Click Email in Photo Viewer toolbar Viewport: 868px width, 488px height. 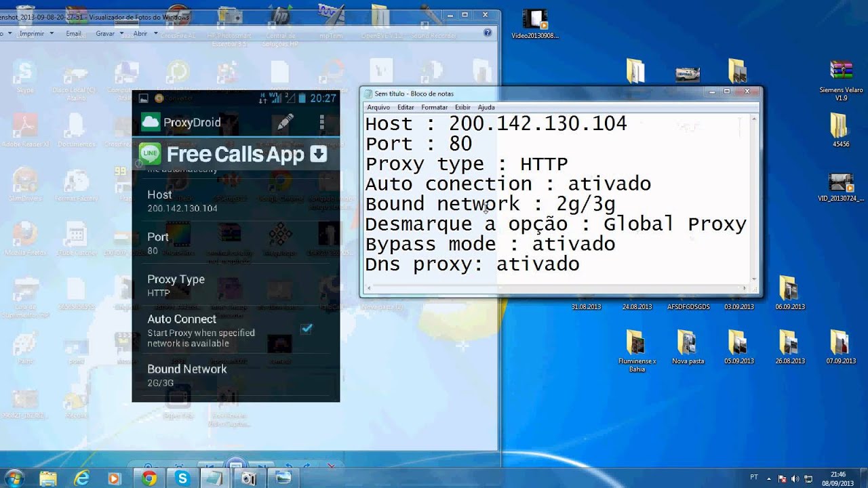[73, 33]
